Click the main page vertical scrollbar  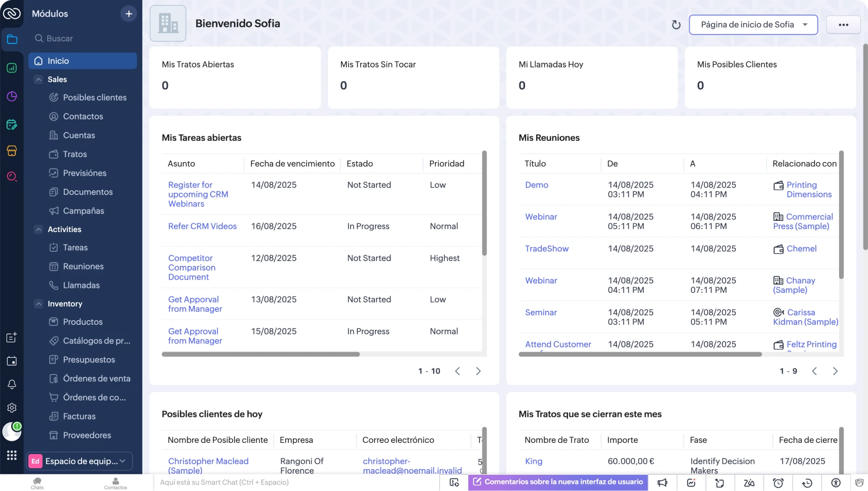click(x=865, y=147)
